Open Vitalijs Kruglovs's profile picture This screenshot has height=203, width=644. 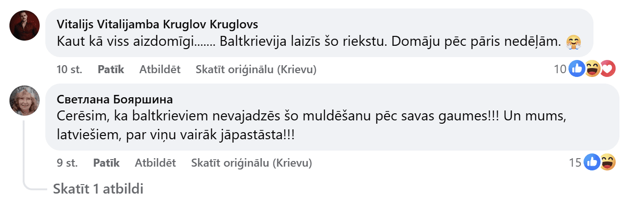(x=25, y=25)
